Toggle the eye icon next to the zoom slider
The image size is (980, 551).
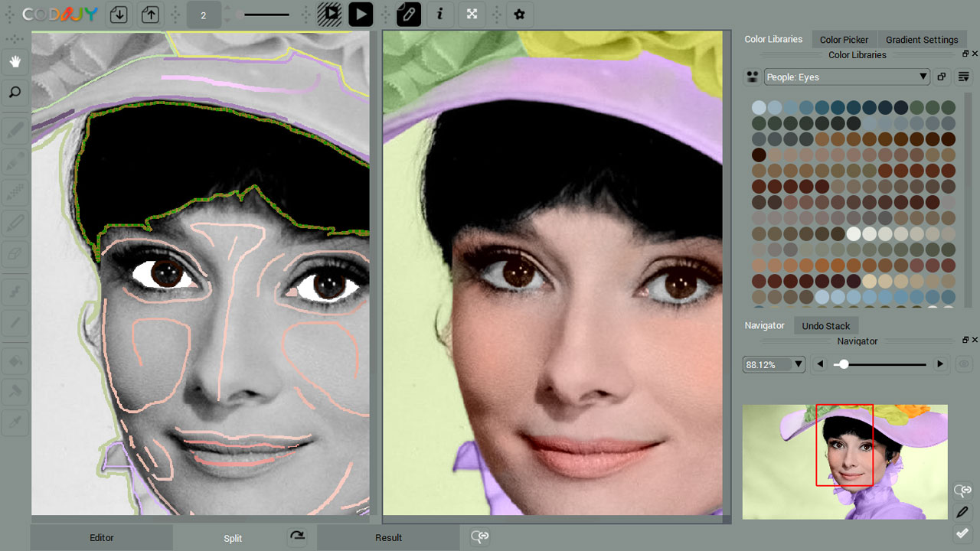point(963,364)
